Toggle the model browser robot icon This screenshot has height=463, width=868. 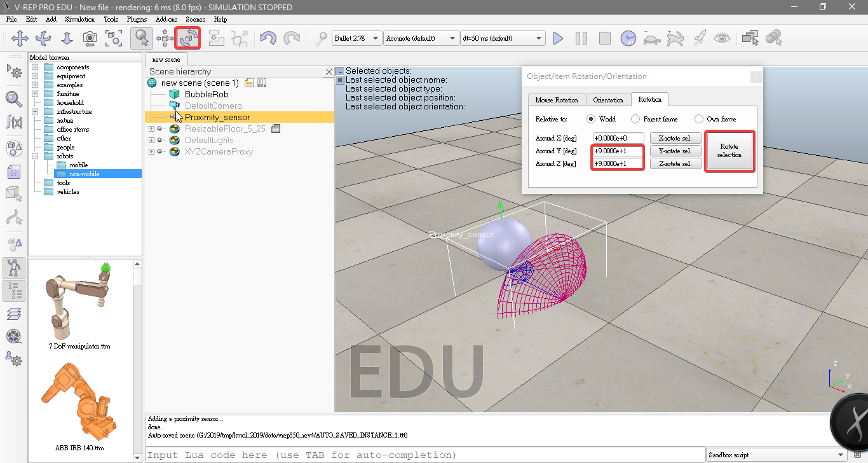[x=14, y=268]
